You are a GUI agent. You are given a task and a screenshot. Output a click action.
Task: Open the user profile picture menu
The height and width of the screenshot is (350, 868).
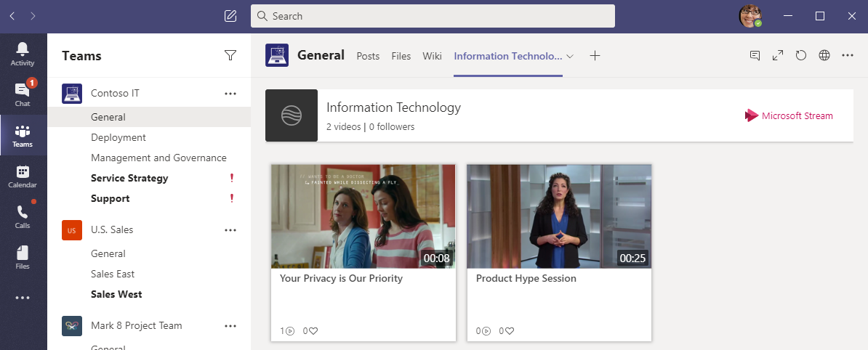click(x=750, y=16)
